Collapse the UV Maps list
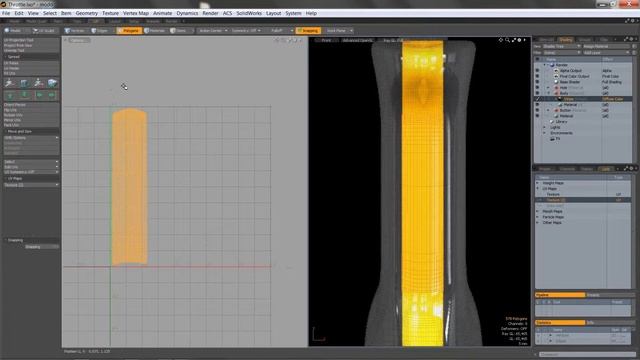The image size is (640, 360). (x=538, y=189)
